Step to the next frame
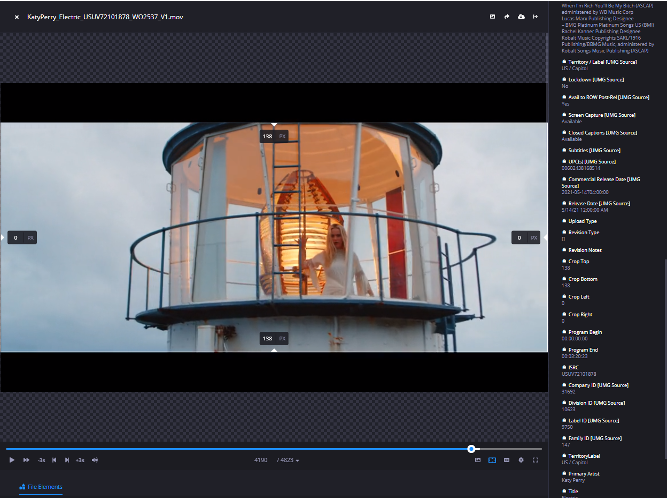668x498 pixels. coord(67,460)
